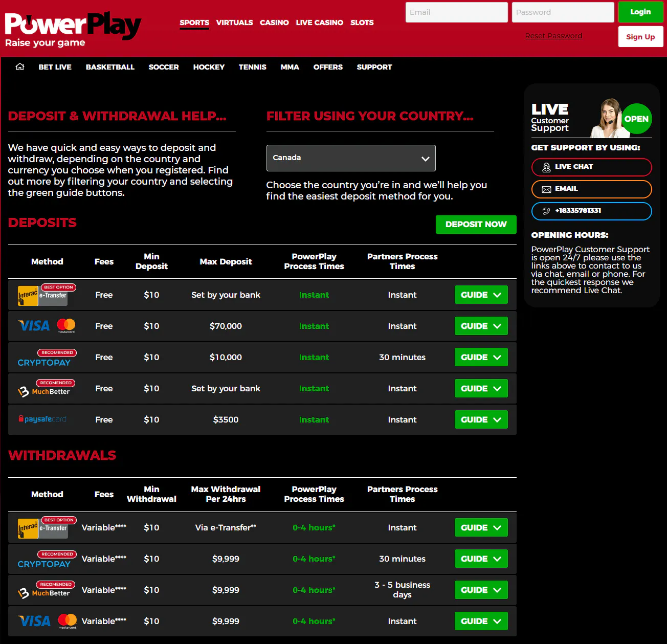The height and width of the screenshot is (644, 667).
Task: Click the $3500 max deposit value
Action: coord(226,419)
